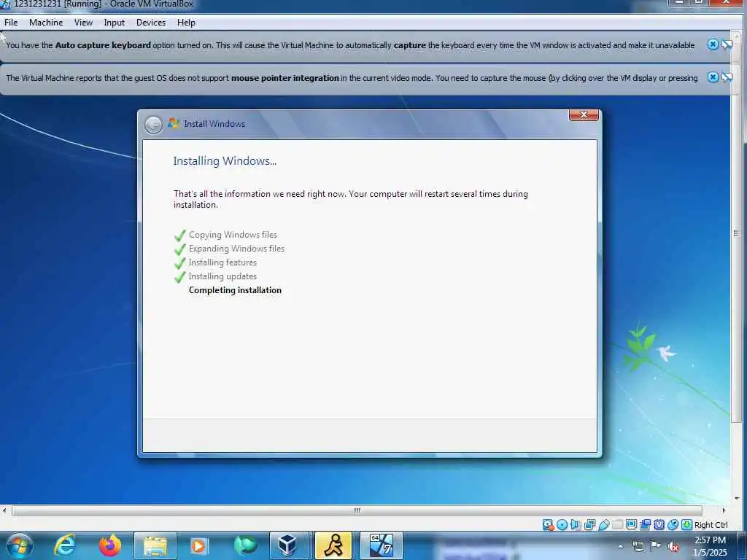
Task: Click the 'Completing installation' step text
Action: pos(235,290)
